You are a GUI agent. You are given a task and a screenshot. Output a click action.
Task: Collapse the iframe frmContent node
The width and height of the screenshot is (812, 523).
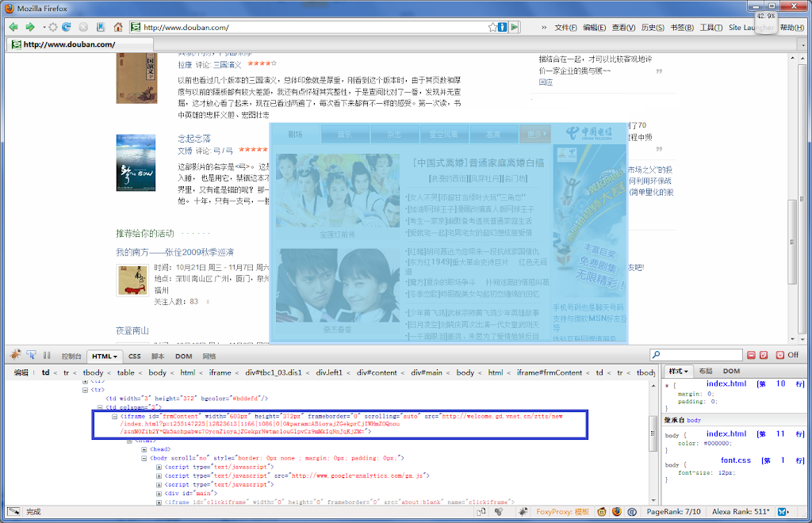pos(114,417)
